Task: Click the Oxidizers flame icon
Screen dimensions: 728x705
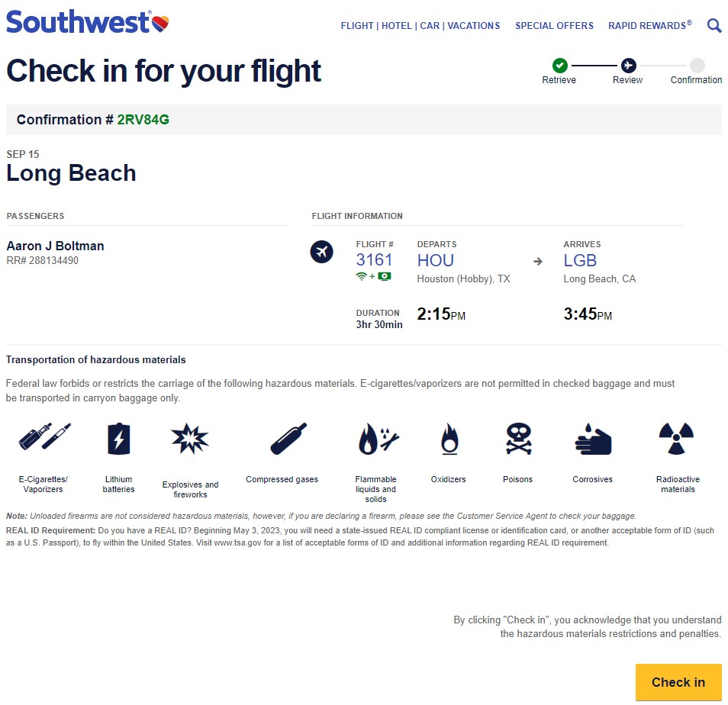Action: (449, 439)
